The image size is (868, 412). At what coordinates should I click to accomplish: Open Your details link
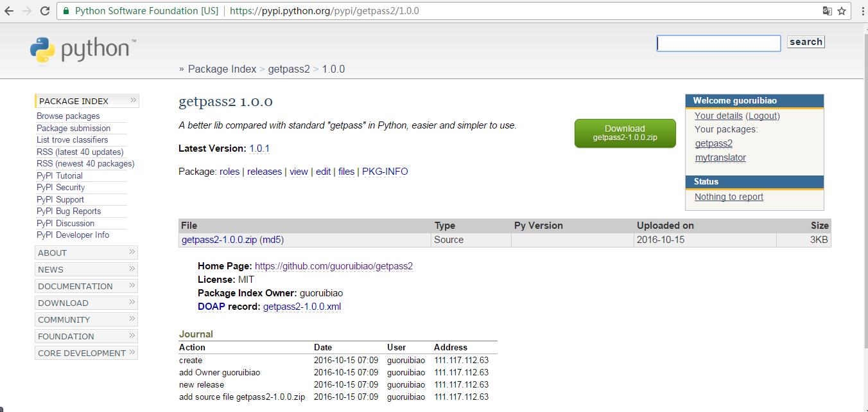coord(718,116)
